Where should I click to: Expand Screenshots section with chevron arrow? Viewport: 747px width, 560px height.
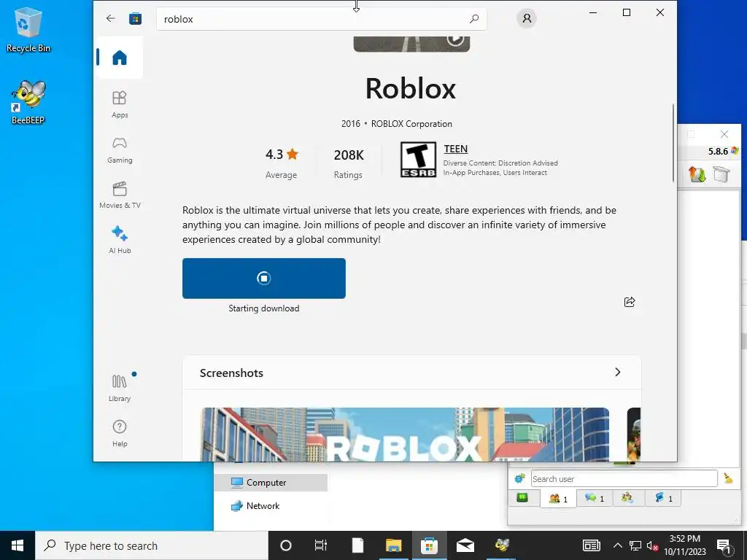click(x=617, y=373)
